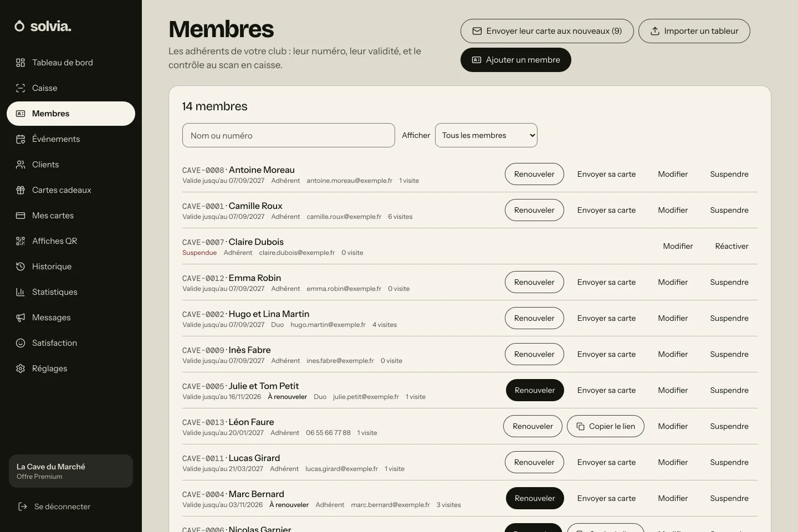Viewport: 798px width, 532px height.
Task: Click the Cartes cadeaux gift icon
Action: (21, 190)
